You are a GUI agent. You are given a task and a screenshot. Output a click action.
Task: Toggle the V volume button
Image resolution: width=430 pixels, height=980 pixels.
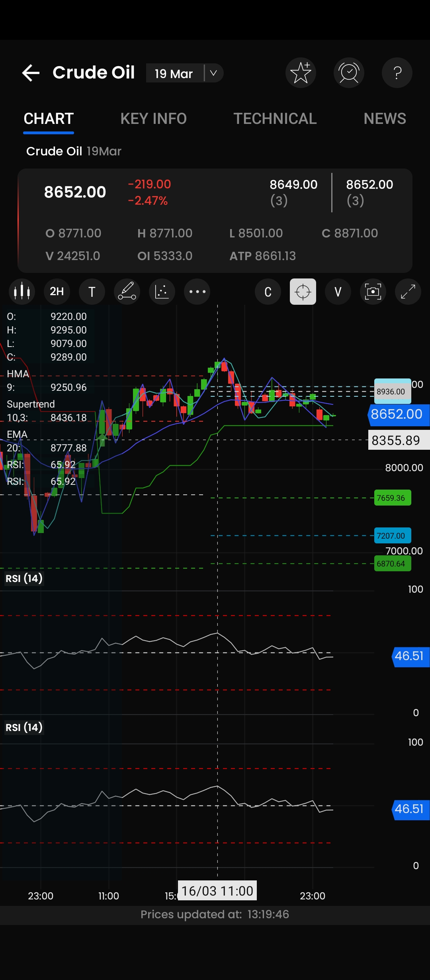[338, 292]
